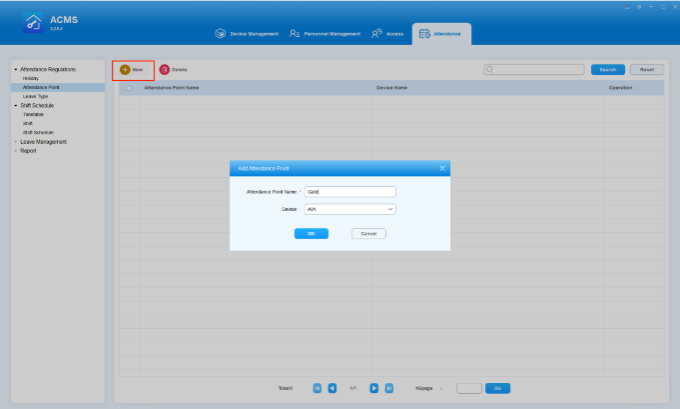The width and height of the screenshot is (680, 409).
Task: Toggle the select-all checkbox in table header
Action: click(128, 88)
